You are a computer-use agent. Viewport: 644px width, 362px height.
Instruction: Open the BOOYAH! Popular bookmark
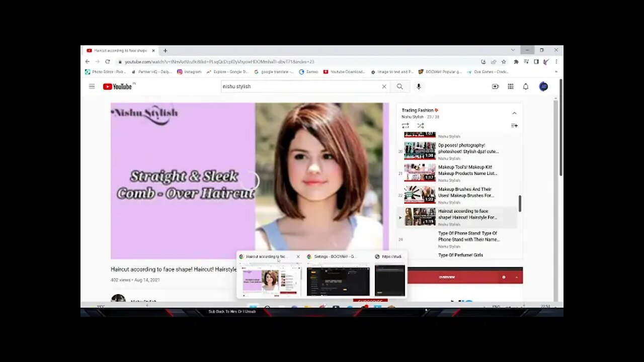440,72
